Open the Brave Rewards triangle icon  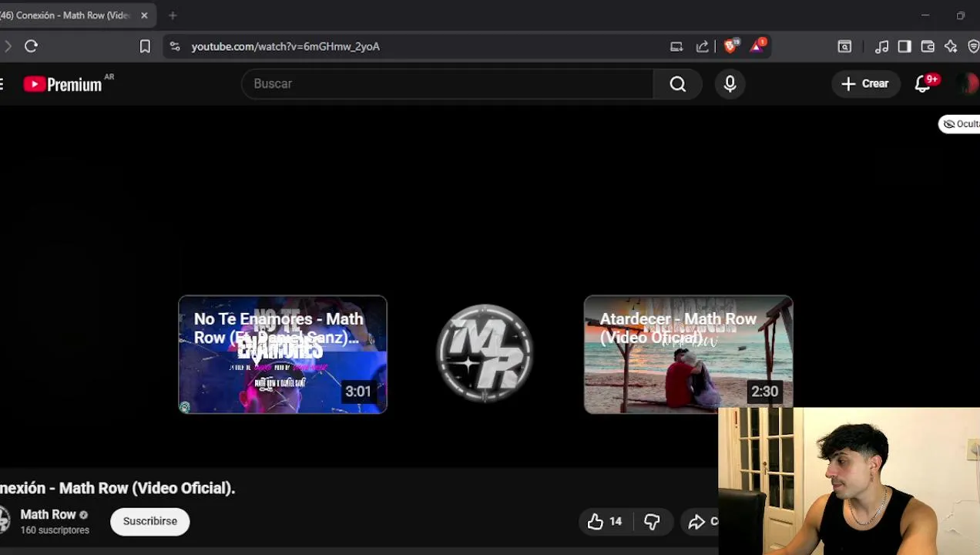point(757,45)
